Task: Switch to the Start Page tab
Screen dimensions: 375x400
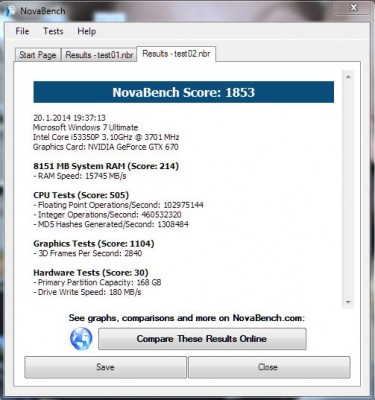Action: coord(38,55)
